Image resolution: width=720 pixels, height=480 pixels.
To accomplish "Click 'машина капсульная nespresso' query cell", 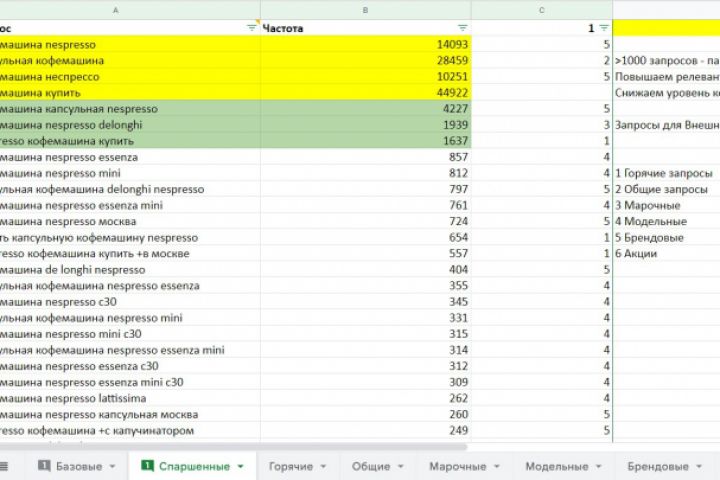I will [x=130, y=109].
